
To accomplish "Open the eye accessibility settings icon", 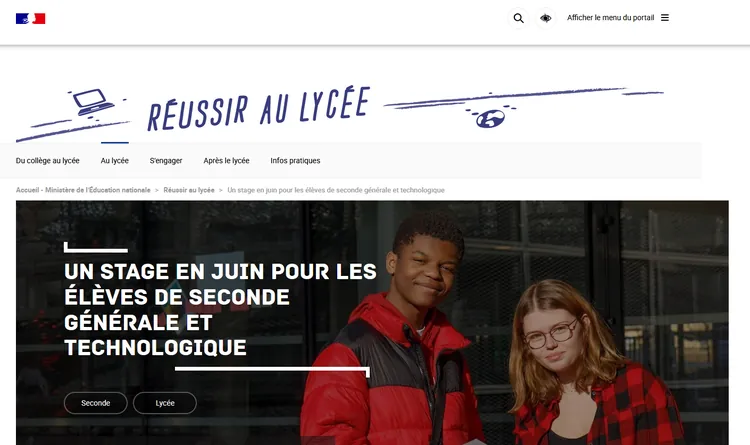I will pyautogui.click(x=546, y=18).
